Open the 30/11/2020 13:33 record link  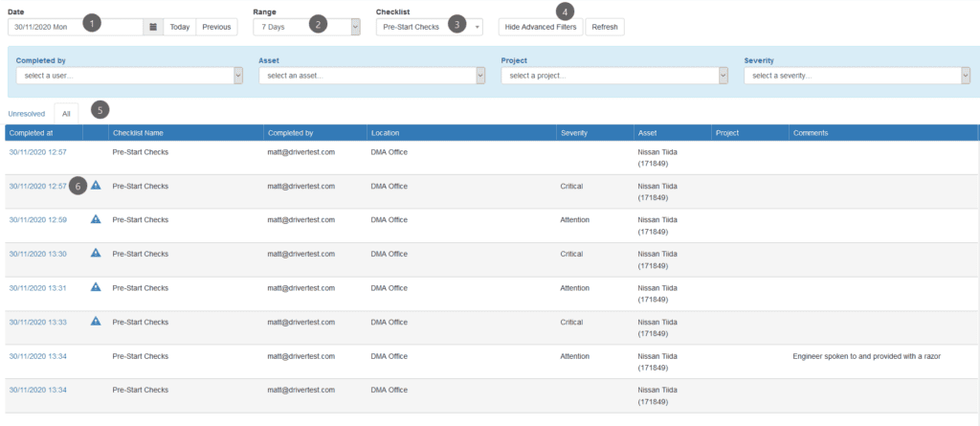pyautogui.click(x=38, y=323)
